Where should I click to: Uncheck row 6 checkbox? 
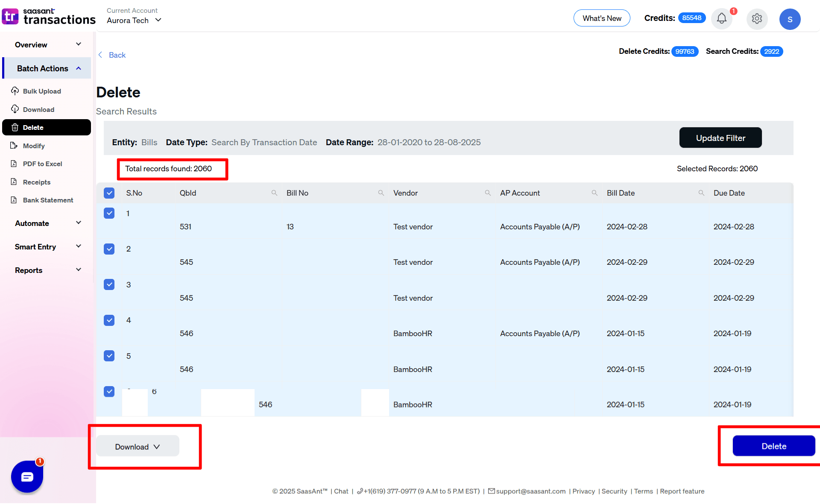point(109,391)
